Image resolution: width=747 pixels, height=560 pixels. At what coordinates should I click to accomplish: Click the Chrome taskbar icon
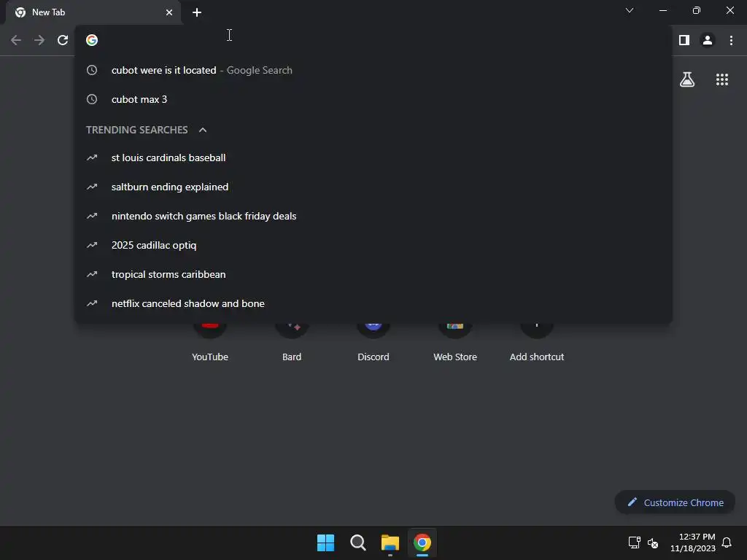pyautogui.click(x=422, y=542)
